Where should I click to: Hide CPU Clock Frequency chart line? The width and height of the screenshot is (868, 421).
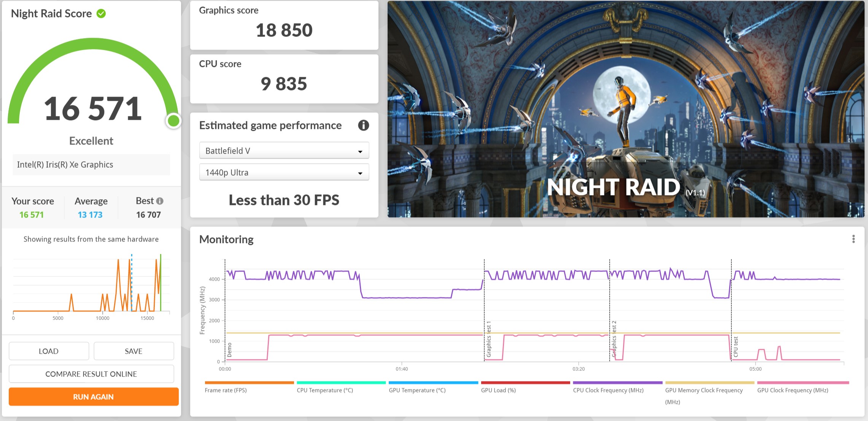pyautogui.click(x=608, y=390)
